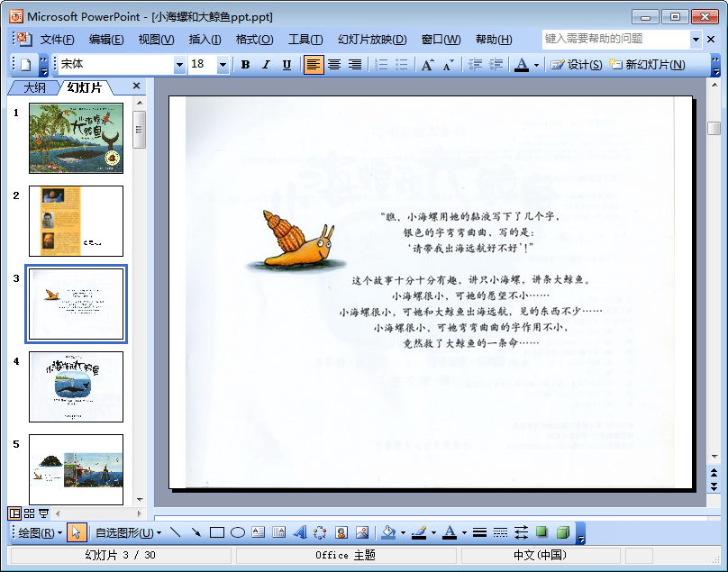The width and height of the screenshot is (728, 572).
Task: Toggle center text alignment
Action: tap(334, 65)
